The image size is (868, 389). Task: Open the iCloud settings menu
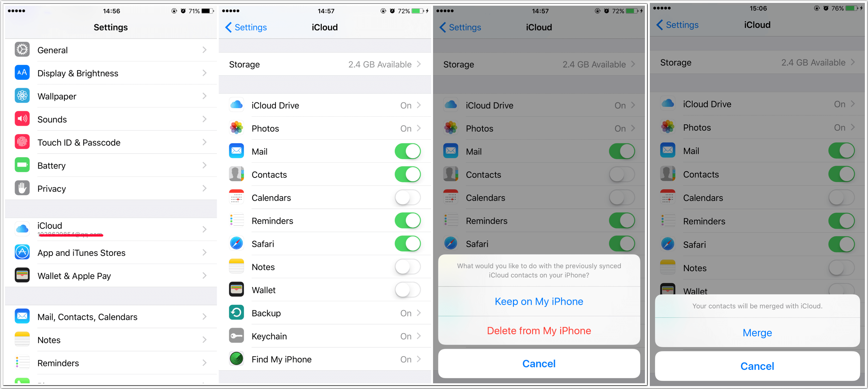(x=109, y=229)
